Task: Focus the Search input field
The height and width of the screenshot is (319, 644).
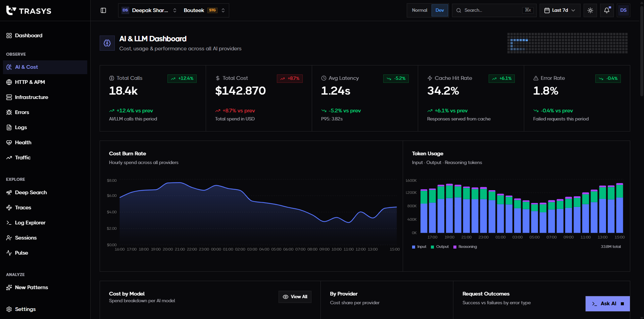Action: pyautogui.click(x=494, y=10)
